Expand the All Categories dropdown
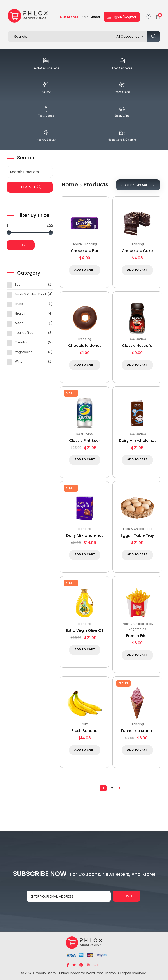 130,37
